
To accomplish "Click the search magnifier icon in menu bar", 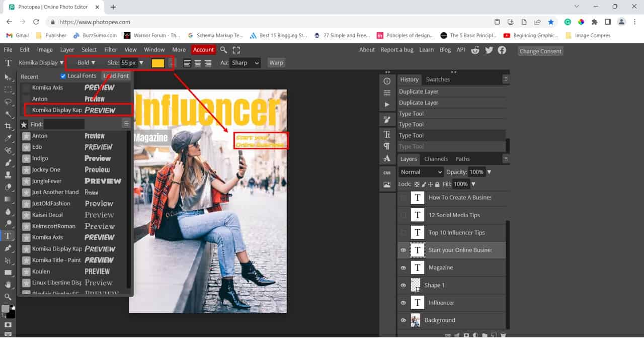I will click(223, 50).
